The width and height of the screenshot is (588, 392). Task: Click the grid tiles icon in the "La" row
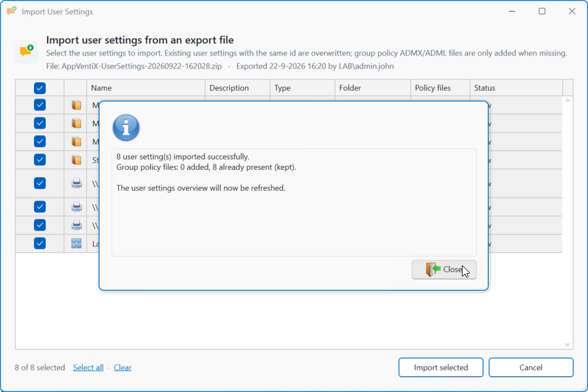pyautogui.click(x=76, y=244)
